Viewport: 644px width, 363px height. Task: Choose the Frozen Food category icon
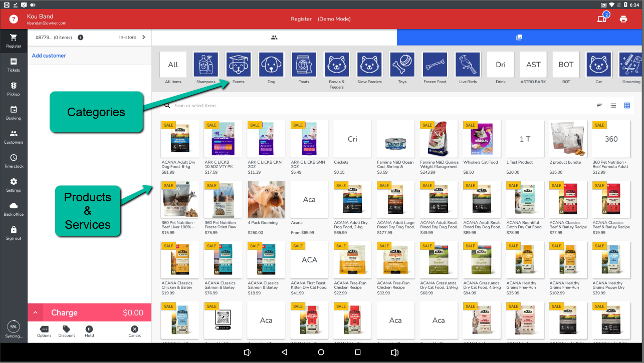(435, 65)
